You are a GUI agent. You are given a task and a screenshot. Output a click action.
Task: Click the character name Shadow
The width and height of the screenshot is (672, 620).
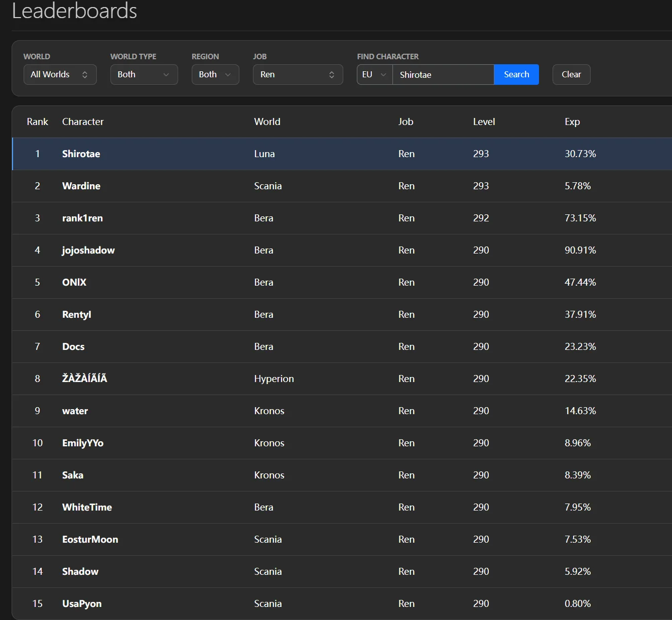pyautogui.click(x=80, y=572)
